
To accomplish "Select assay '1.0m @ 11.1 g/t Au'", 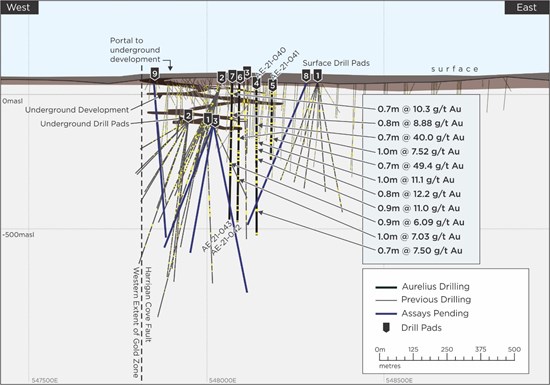I will pyautogui.click(x=416, y=180).
